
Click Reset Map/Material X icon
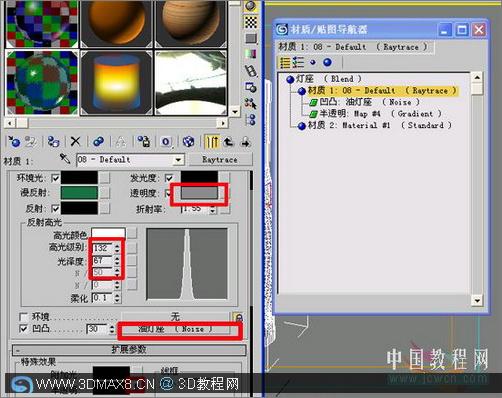coord(76,142)
